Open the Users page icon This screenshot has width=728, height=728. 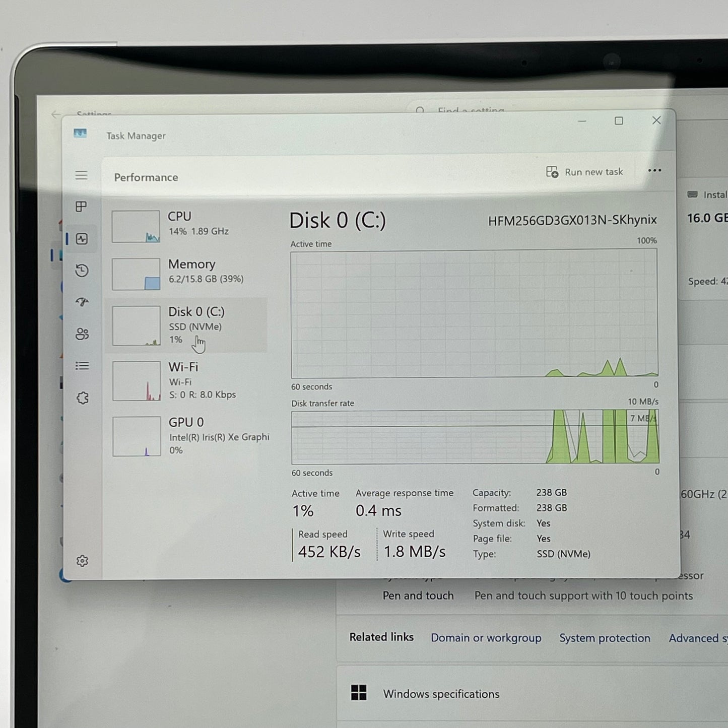(x=82, y=334)
